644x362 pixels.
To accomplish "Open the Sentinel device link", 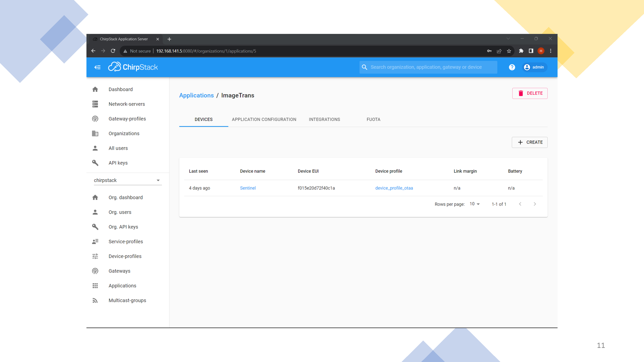I will pyautogui.click(x=248, y=188).
